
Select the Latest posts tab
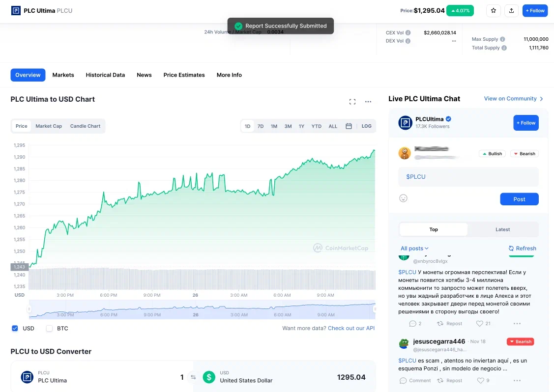coord(502,229)
